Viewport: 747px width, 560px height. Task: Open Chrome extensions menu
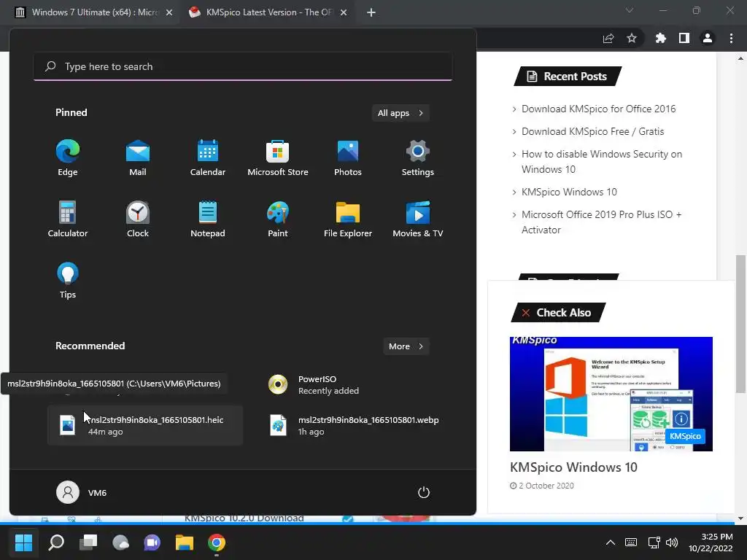pos(661,38)
